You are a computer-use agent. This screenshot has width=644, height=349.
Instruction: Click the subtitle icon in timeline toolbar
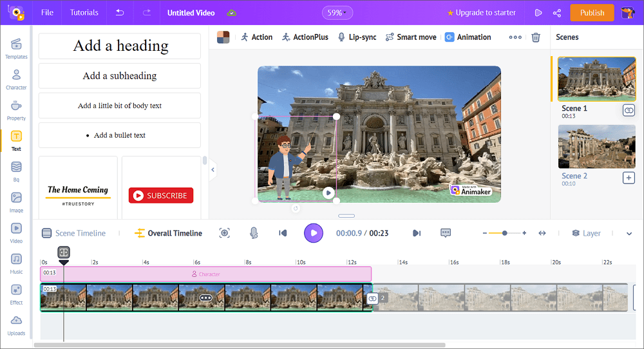pyautogui.click(x=446, y=233)
